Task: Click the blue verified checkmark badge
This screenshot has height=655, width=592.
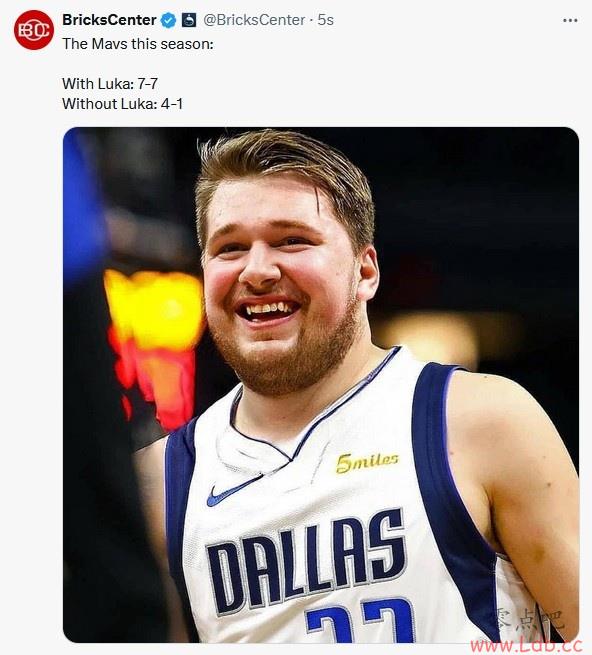Action: pos(168,20)
